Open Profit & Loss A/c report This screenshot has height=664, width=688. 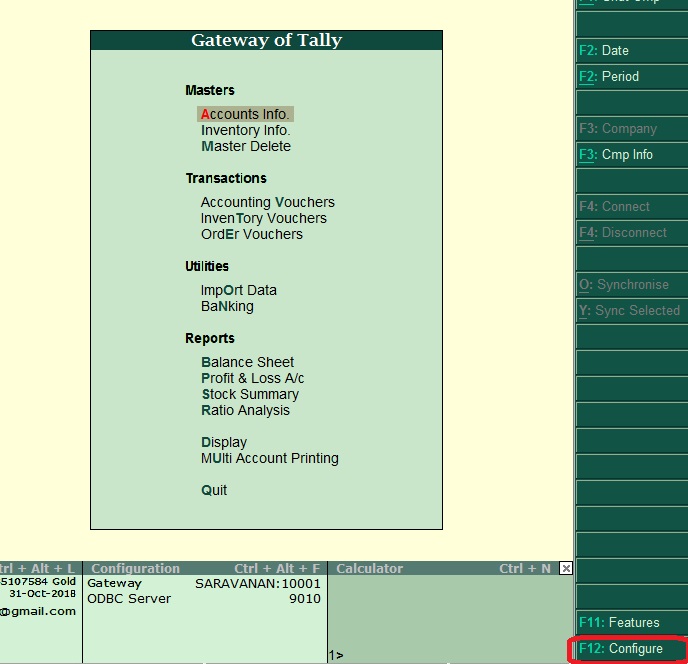pos(252,378)
